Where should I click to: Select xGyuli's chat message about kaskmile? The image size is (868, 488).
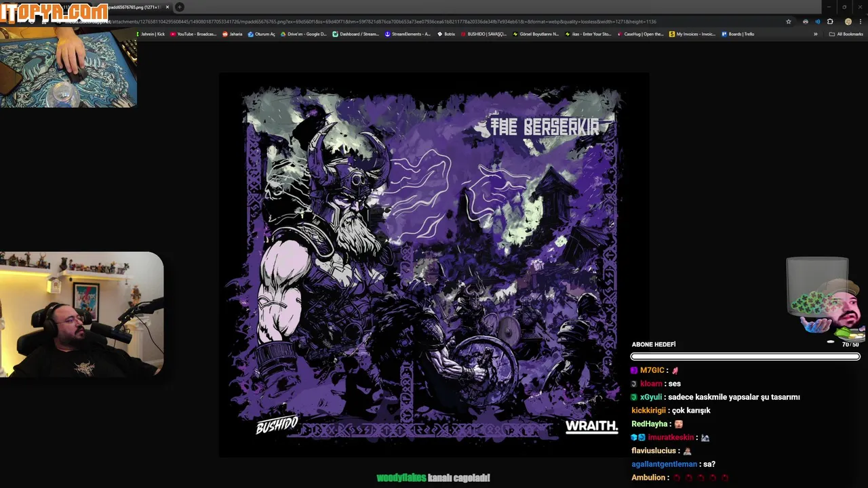click(715, 397)
